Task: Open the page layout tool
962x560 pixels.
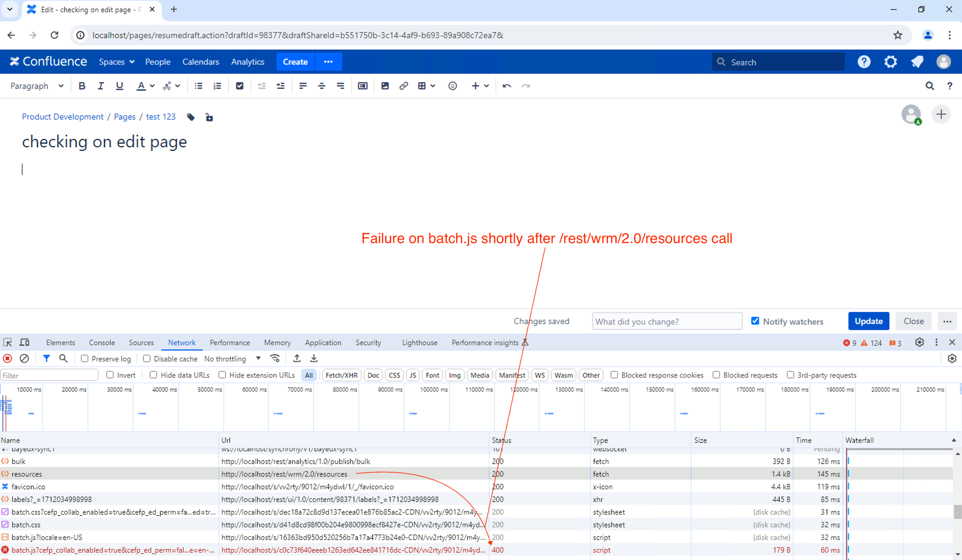Action: pyautogui.click(x=363, y=86)
